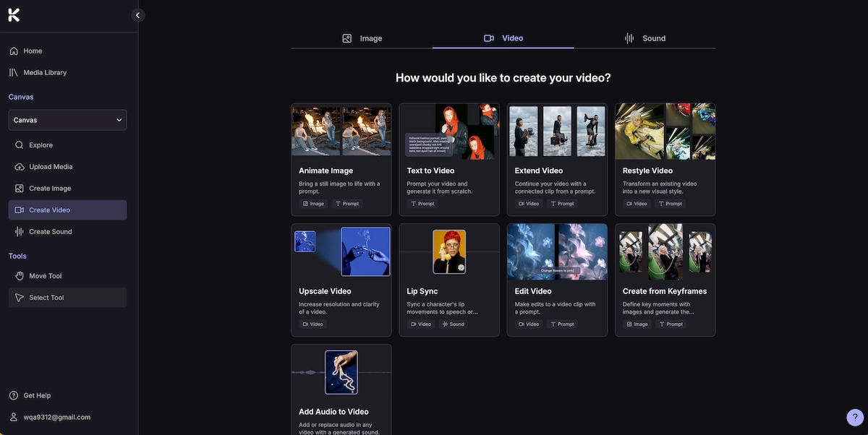Image resolution: width=868 pixels, height=435 pixels.
Task: Select the Select Tool cursor icon
Action: pyautogui.click(x=20, y=298)
